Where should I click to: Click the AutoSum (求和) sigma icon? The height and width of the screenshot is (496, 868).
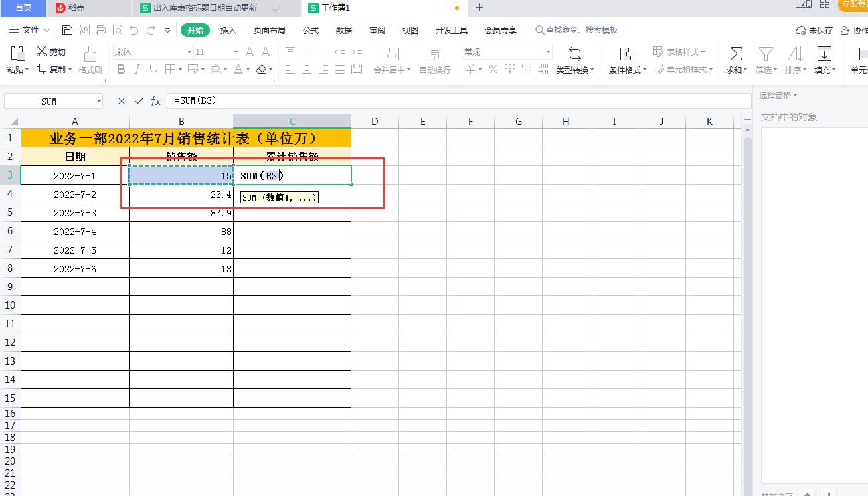[x=736, y=54]
